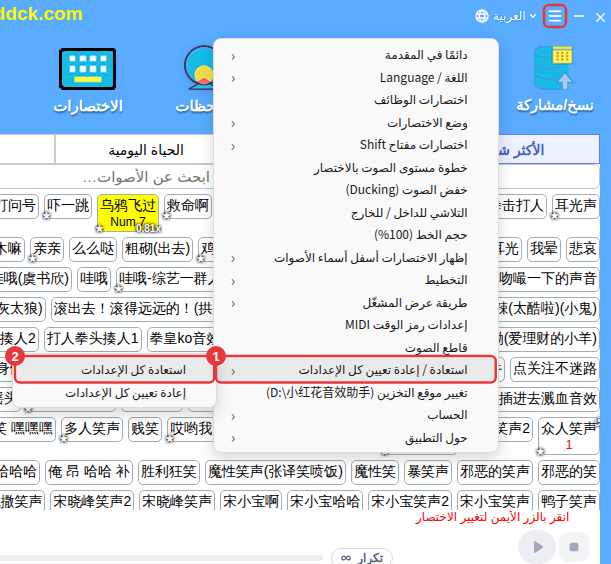
Task: Play the 亲亲 sound button
Action: [x=47, y=249]
